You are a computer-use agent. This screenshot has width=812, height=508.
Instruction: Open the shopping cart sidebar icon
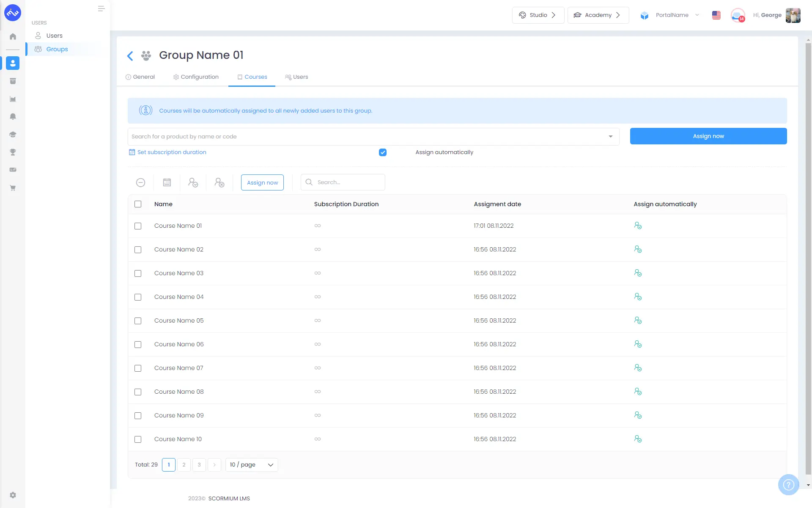pos(13,188)
